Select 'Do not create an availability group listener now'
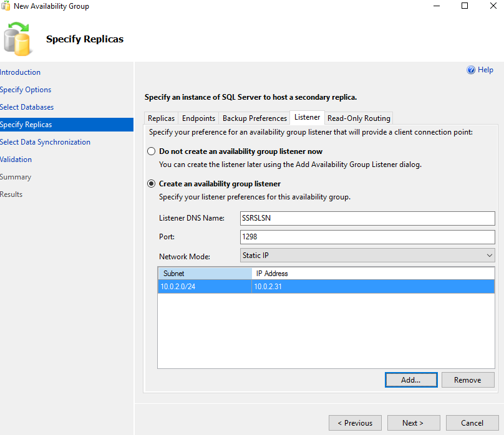Viewport: 504px width, 435px height. pyautogui.click(x=151, y=151)
